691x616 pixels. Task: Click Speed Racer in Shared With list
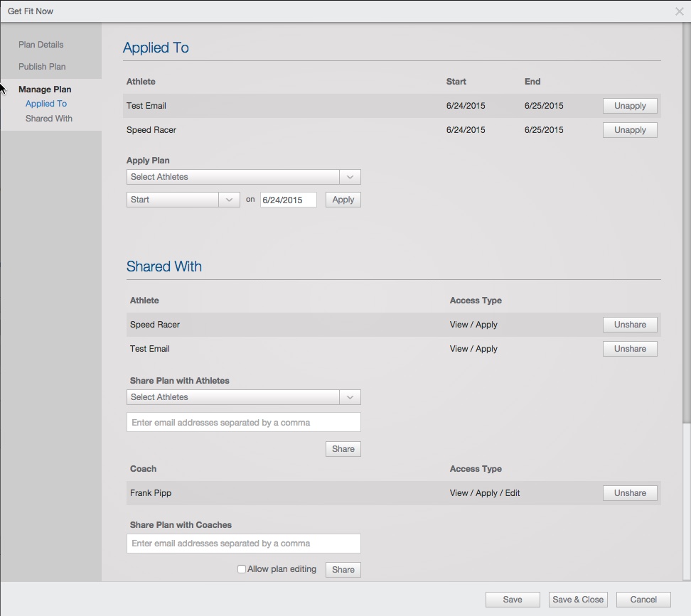coord(155,325)
